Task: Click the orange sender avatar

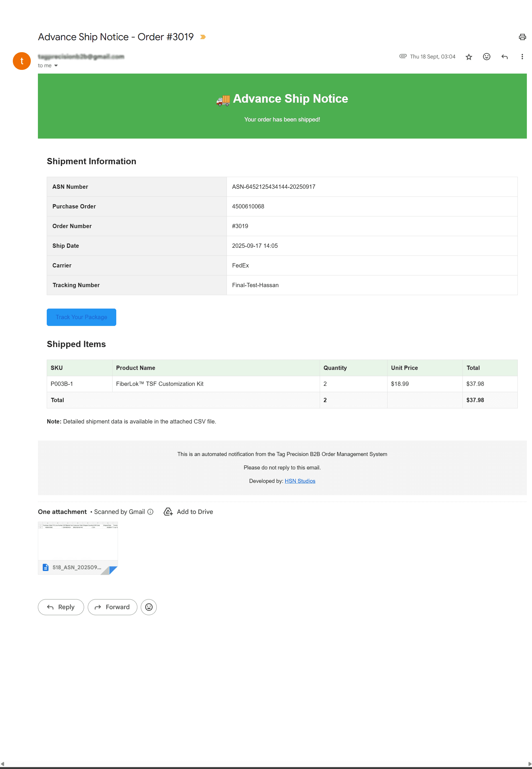Action: click(x=22, y=61)
